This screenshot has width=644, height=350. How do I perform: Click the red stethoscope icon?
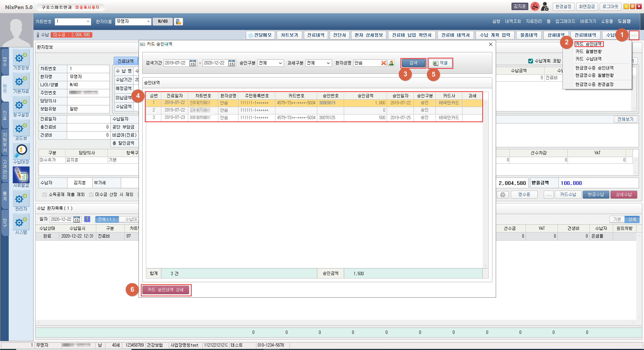tap(535, 6)
